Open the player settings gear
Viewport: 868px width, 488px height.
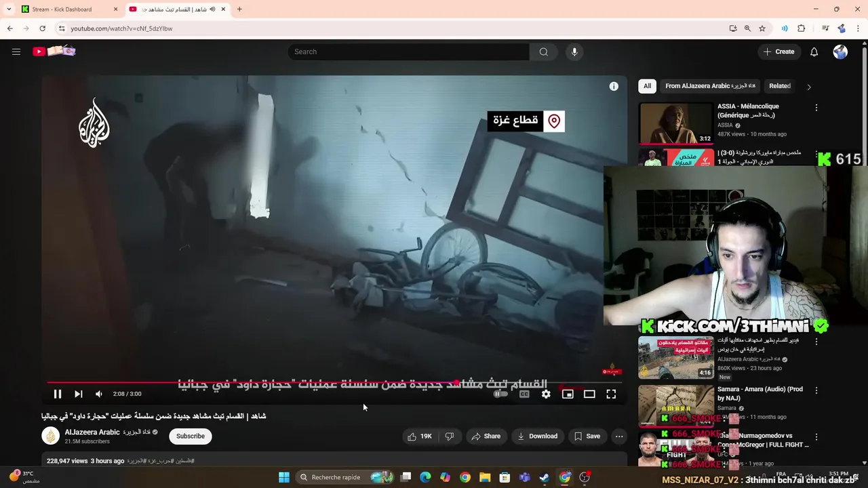(x=546, y=394)
